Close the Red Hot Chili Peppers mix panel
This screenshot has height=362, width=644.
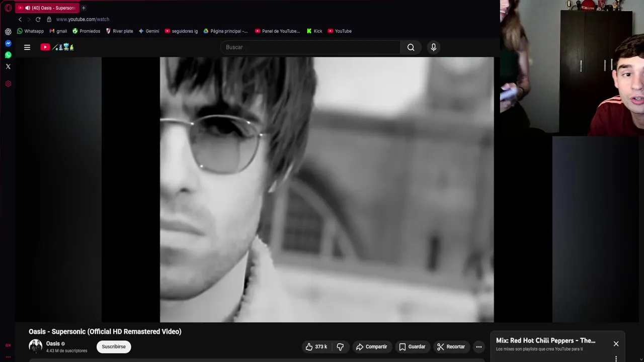tap(616, 344)
